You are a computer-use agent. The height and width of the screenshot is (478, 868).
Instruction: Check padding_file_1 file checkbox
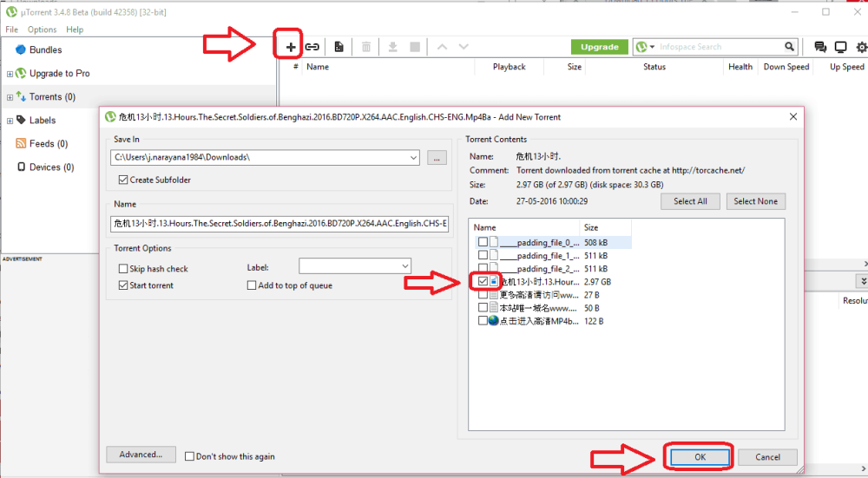coord(483,255)
